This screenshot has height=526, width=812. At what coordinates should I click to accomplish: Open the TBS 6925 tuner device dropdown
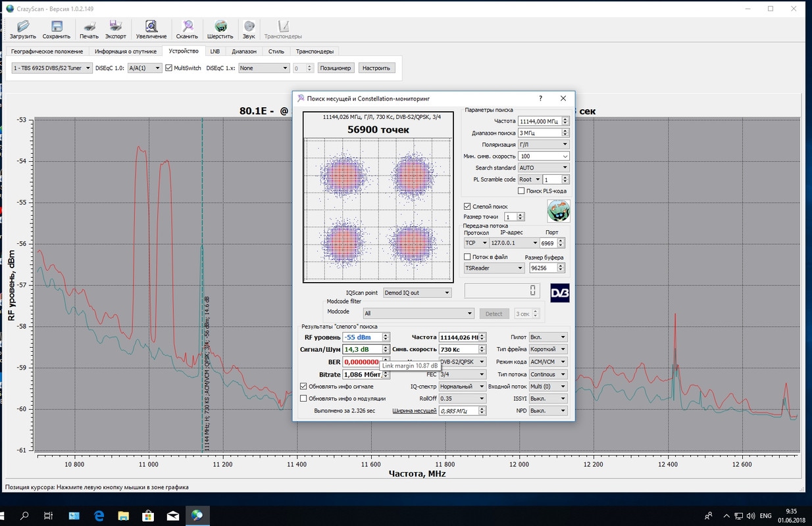coord(52,68)
